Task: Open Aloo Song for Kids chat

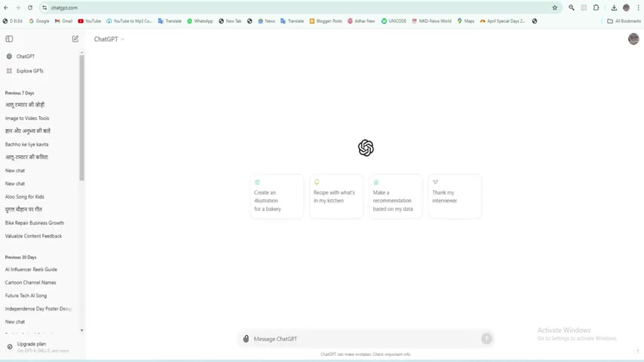Action: tap(25, 197)
